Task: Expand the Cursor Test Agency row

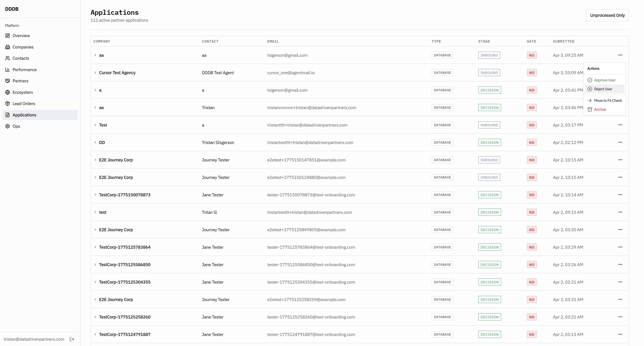Action: 95,72
